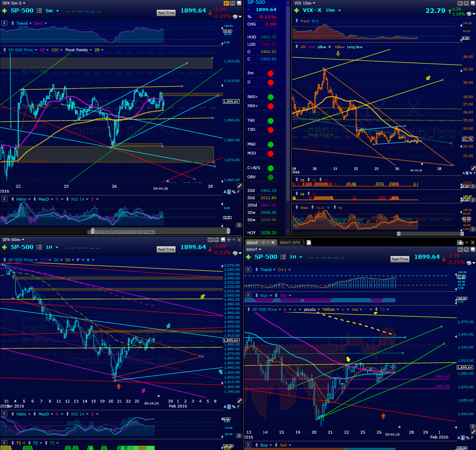Select the 1W range in SPX 5m chart
Image resolution: width=476 pixels, height=450 pixels.
133,232
